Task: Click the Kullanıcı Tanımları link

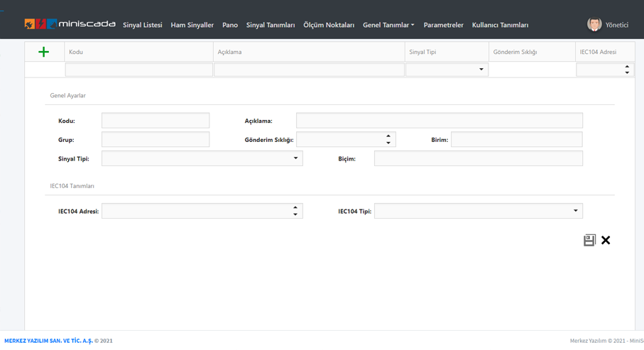Action: [500, 25]
